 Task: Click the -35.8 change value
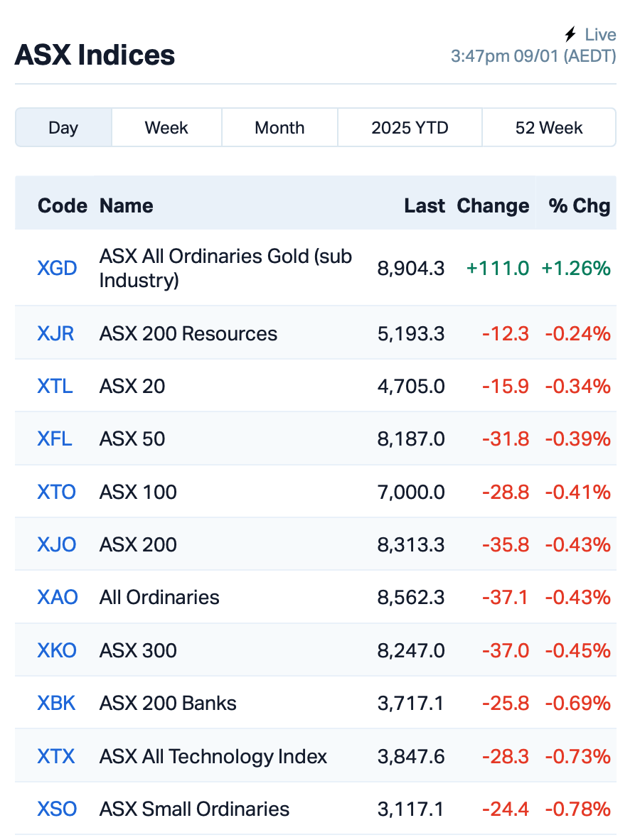pyautogui.click(x=506, y=544)
